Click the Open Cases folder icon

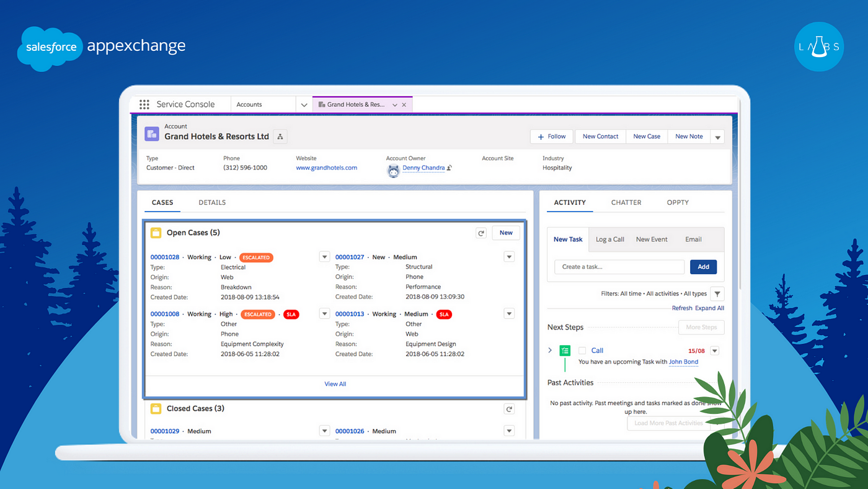pyautogui.click(x=156, y=233)
